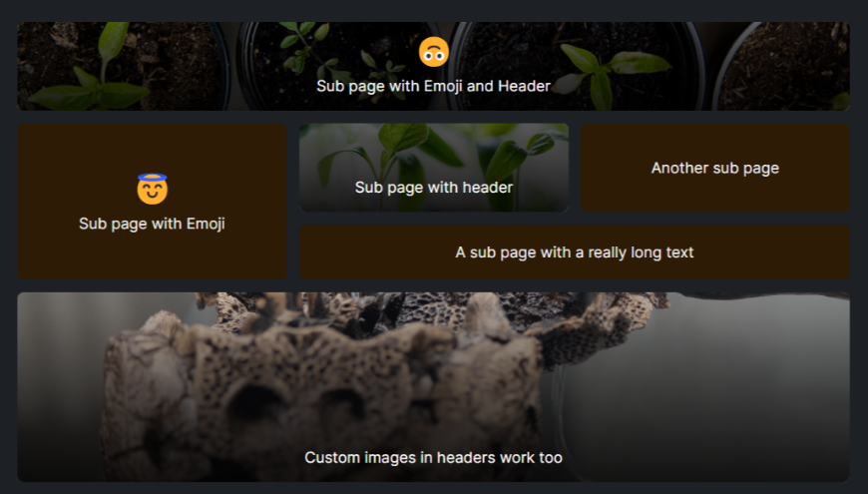
Task: Click the 'Custom images in headers work too' caption
Action: [433, 457]
